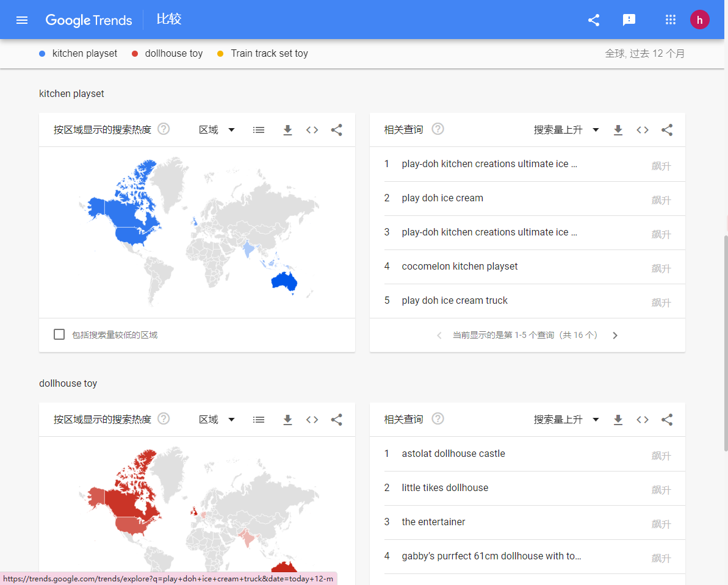Embed the kitchen playset region map
Screen dimensions: 728x585
tap(312, 130)
